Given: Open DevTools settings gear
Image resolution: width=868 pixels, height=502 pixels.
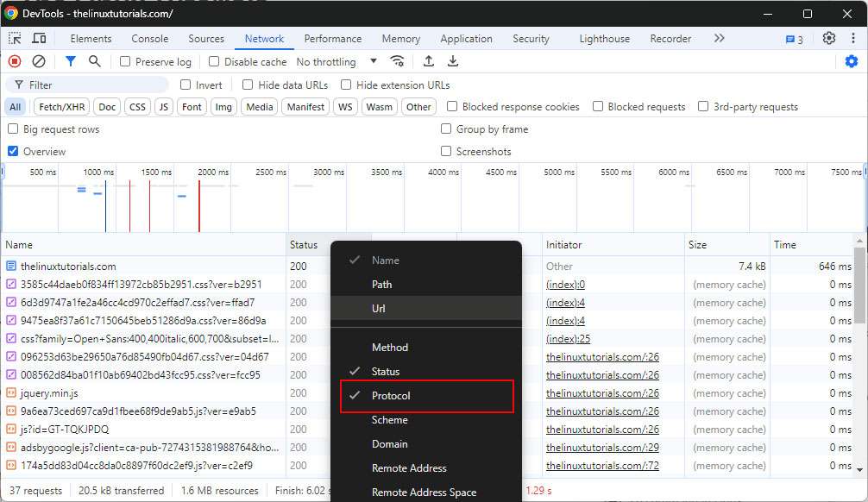Looking at the screenshot, I should tap(828, 38).
